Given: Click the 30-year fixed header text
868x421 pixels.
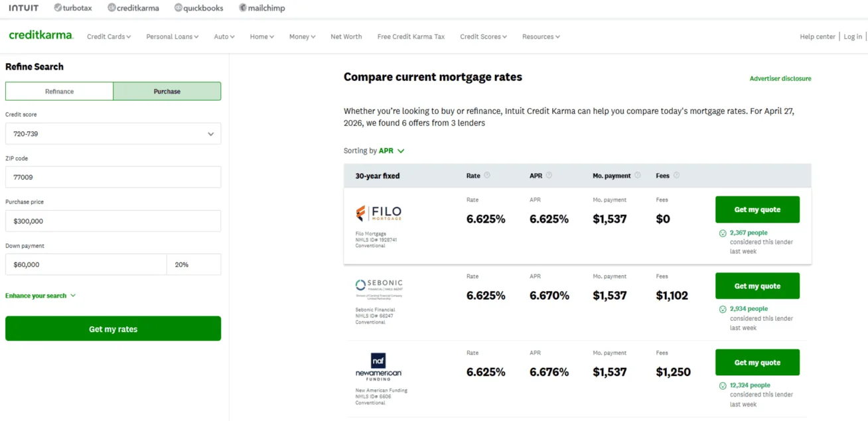Looking at the screenshot, I should pyautogui.click(x=378, y=176).
